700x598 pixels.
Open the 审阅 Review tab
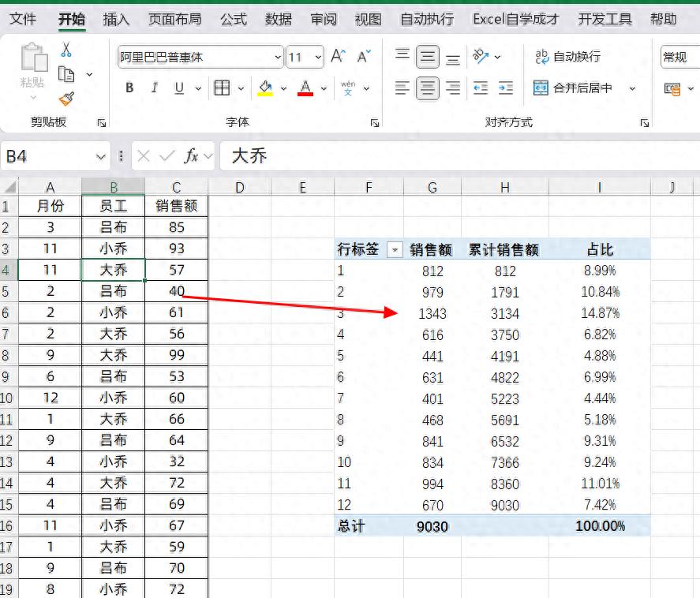coord(324,19)
